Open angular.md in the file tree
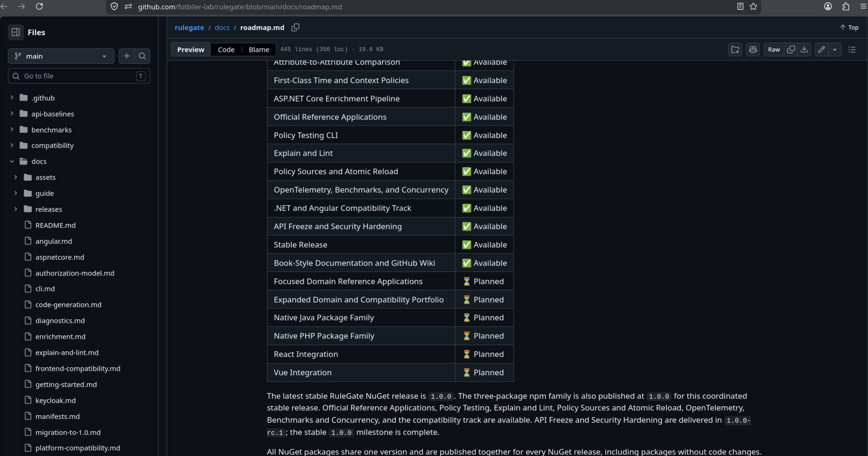Image resolution: width=868 pixels, height=456 pixels. point(54,241)
